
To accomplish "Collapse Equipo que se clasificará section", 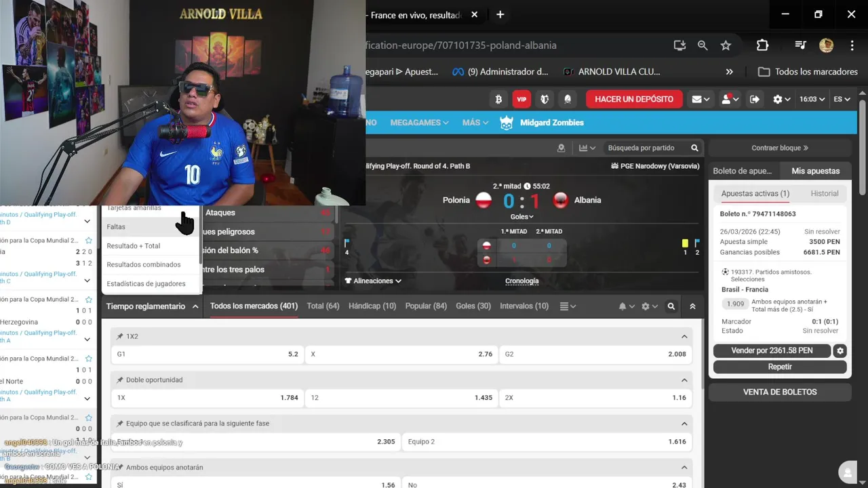I will pyautogui.click(x=684, y=424).
